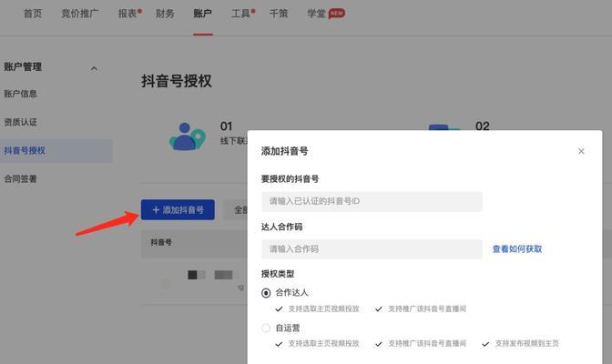Open the 查看如何获取 link
The height and width of the screenshot is (364, 612).
[517, 249]
